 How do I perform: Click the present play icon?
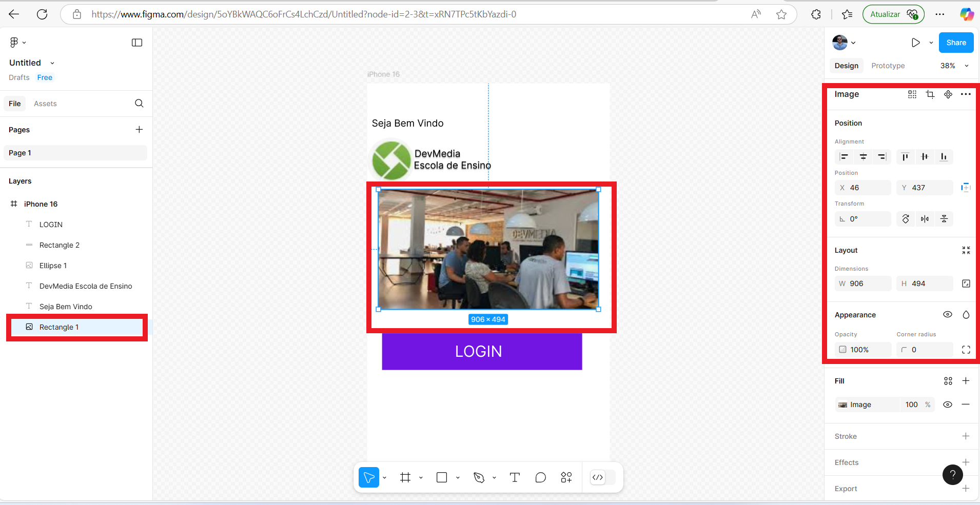[x=916, y=43]
